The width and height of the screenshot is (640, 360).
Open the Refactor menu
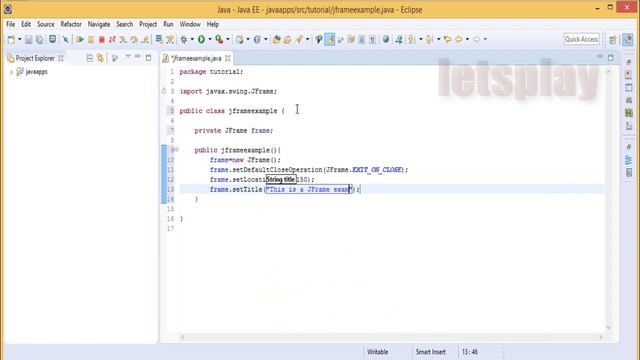(x=71, y=24)
